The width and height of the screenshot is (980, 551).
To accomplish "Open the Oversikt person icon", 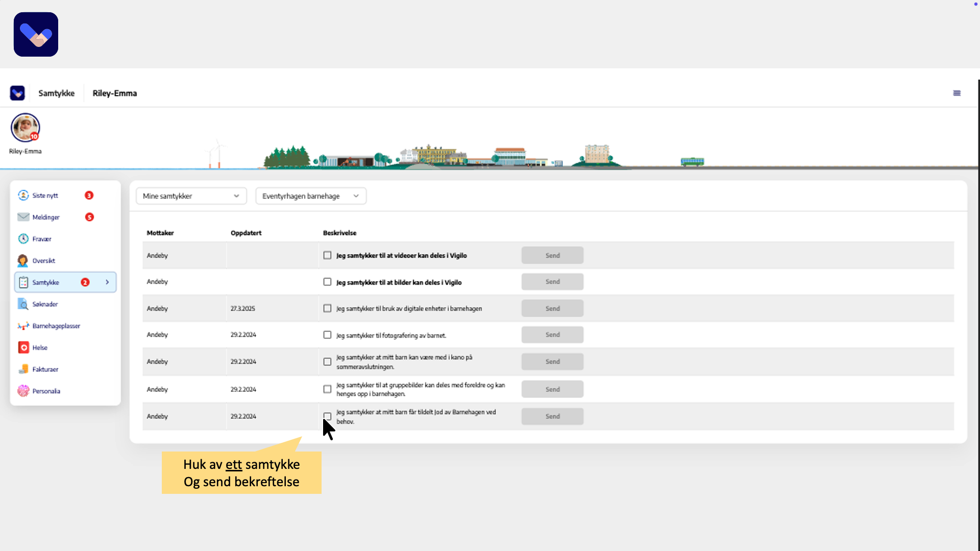I will coord(23,261).
